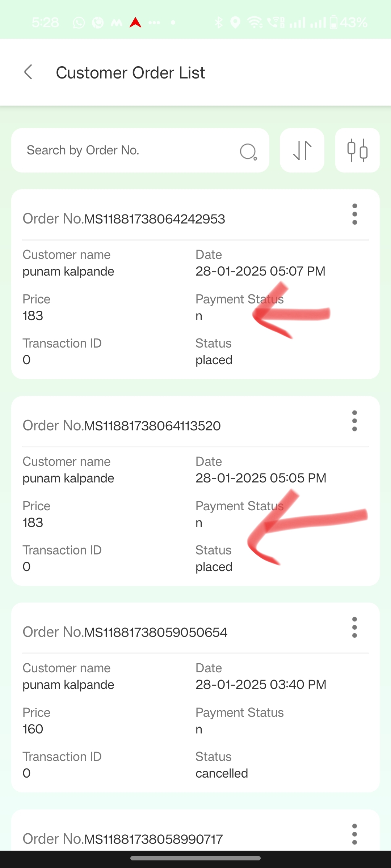
Task: Select order number MS11881738059050654 title
Action: tap(125, 632)
